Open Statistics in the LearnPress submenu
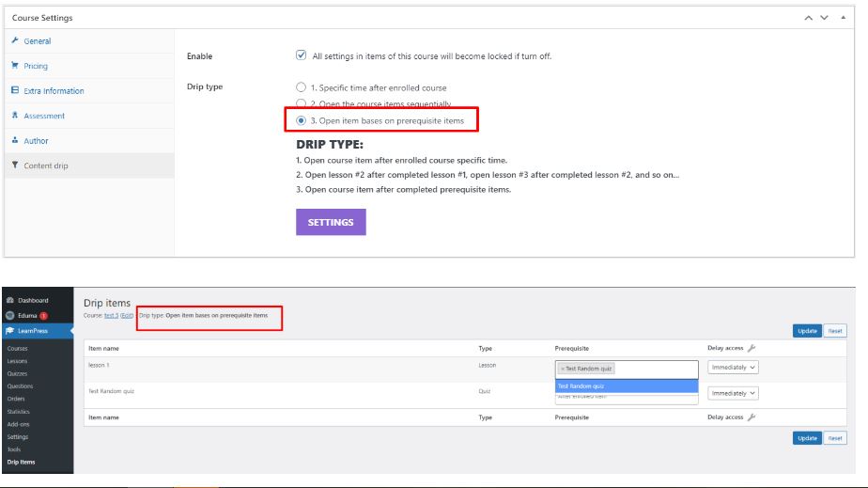The height and width of the screenshot is (488, 868). coord(18,412)
